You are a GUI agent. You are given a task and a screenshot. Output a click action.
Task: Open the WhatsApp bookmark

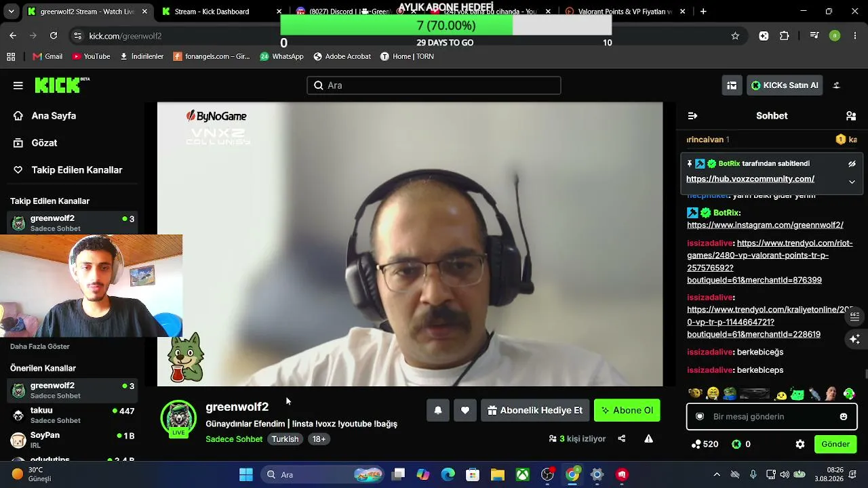pos(281,56)
